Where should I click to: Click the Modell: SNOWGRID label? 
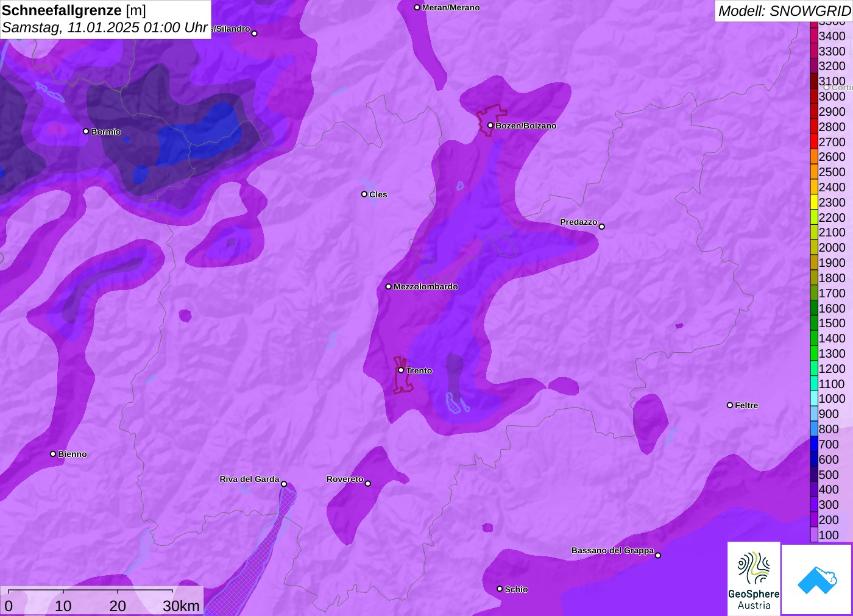point(783,10)
